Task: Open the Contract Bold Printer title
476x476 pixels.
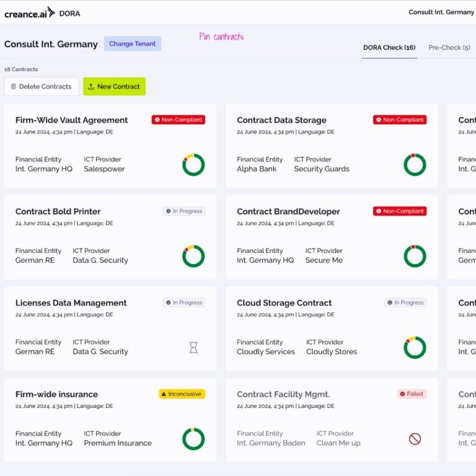Action: (x=58, y=211)
